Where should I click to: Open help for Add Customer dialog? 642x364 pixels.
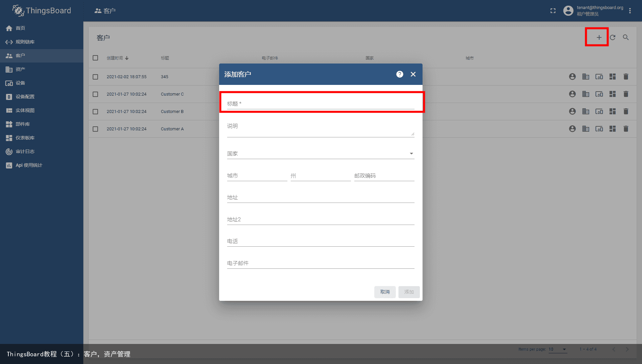pyautogui.click(x=400, y=74)
